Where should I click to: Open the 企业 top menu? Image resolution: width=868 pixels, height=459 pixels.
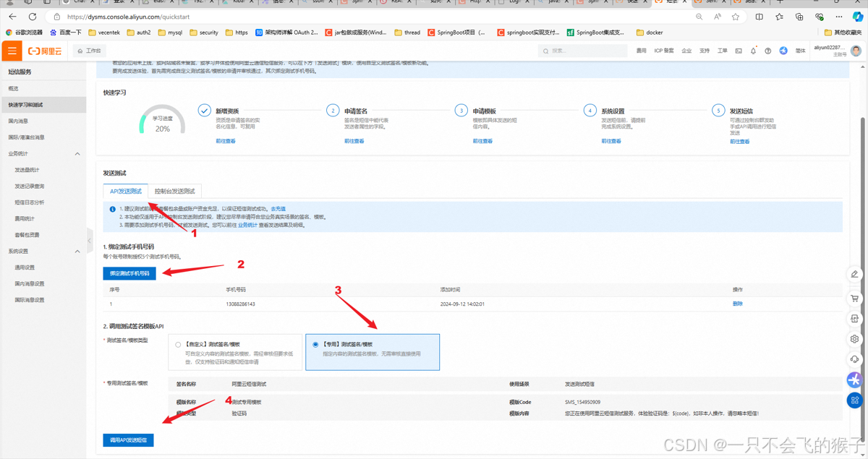tap(686, 51)
